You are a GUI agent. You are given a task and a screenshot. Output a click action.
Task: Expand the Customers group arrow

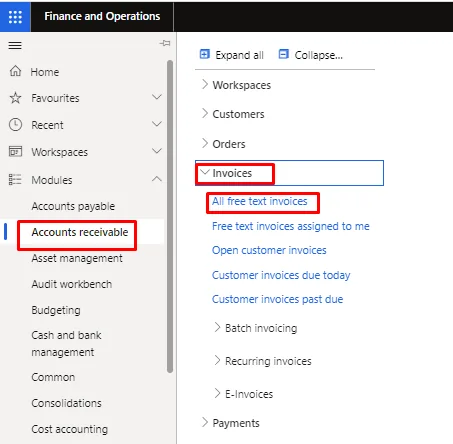pyautogui.click(x=205, y=113)
